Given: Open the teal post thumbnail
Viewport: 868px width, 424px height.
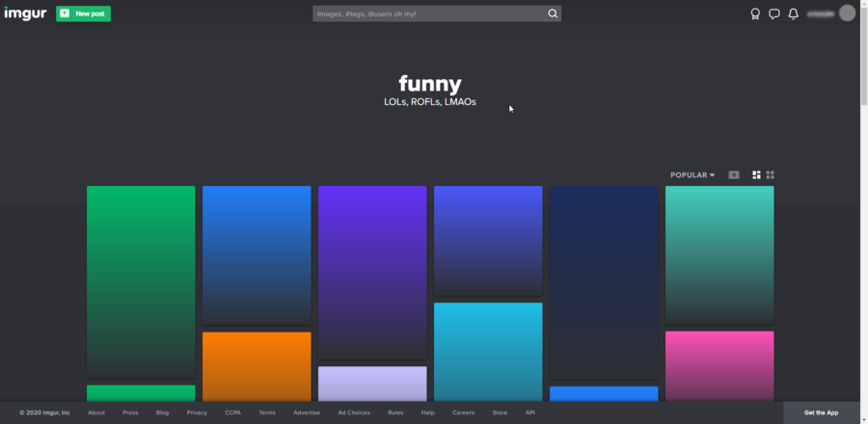Looking at the screenshot, I should (719, 254).
